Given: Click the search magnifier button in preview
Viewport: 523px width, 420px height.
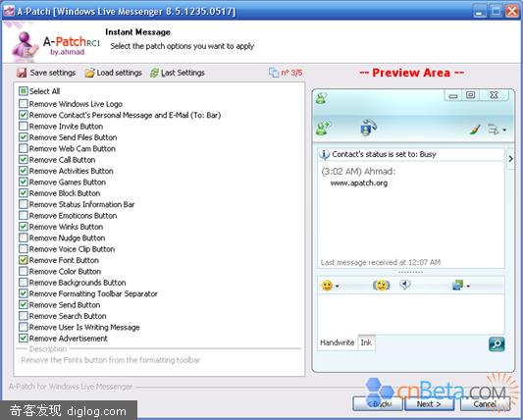Looking at the screenshot, I should [x=497, y=343].
